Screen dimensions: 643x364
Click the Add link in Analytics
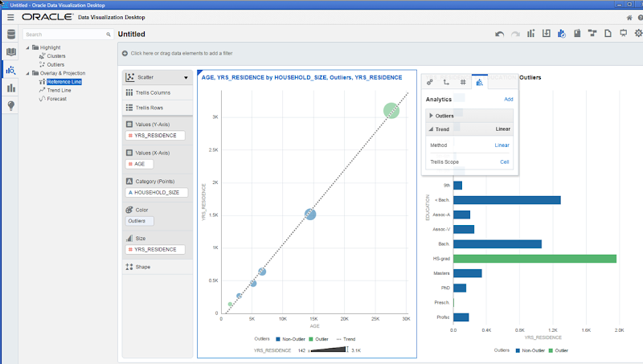[x=509, y=99]
